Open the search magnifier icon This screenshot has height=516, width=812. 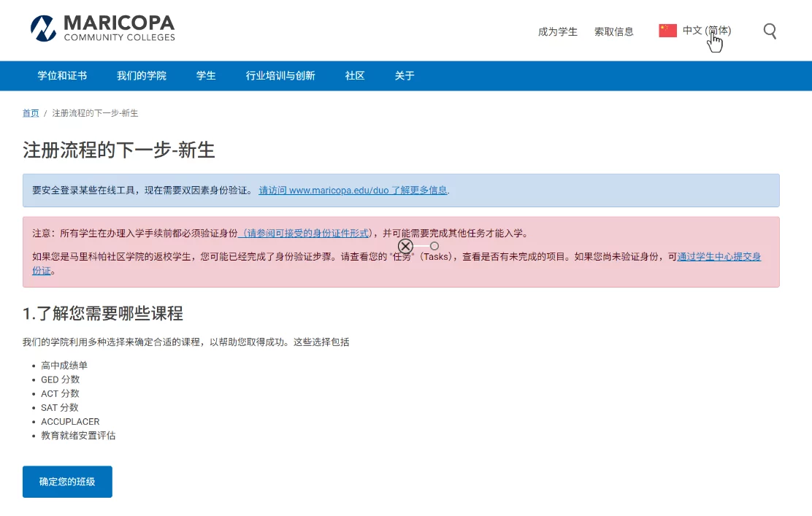pyautogui.click(x=770, y=31)
